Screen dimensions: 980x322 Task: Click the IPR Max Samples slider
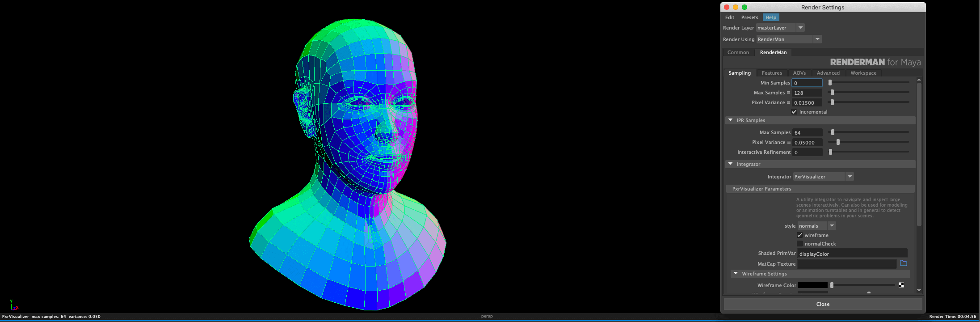[x=869, y=132]
